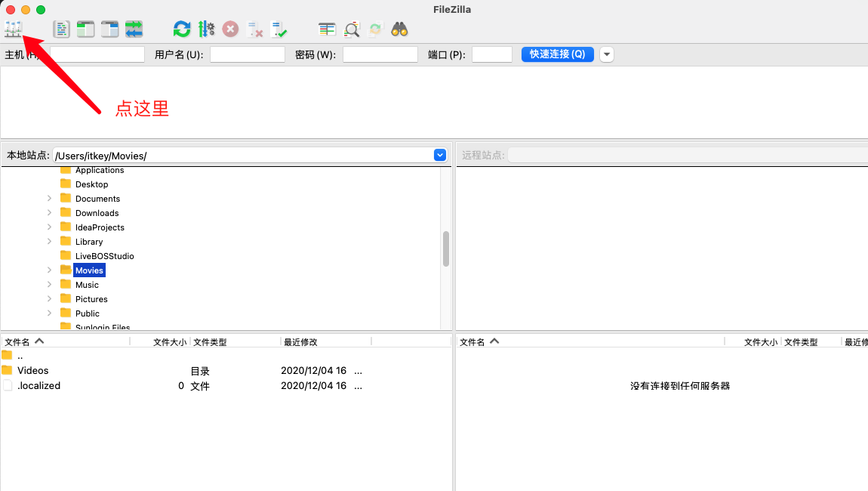Select the Public tree item
Image resolution: width=868 pixels, height=491 pixels.
tap(88, 313)
